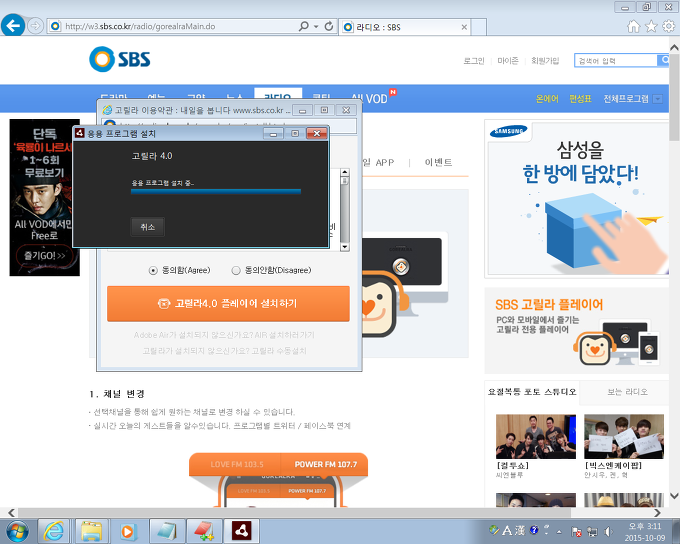The image size is (680, 544).
Task: Click the 즐기GO!>> banner button
Action: pos(44,256)
